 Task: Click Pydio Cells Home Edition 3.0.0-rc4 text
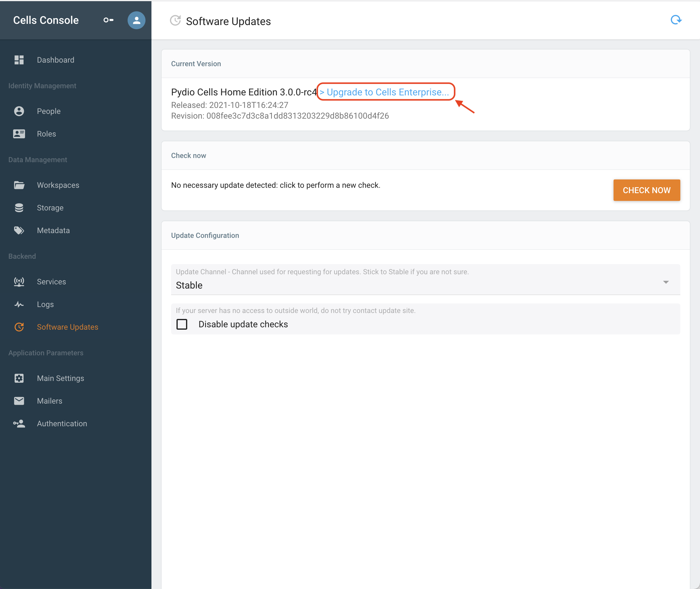[x=244, y=92]
